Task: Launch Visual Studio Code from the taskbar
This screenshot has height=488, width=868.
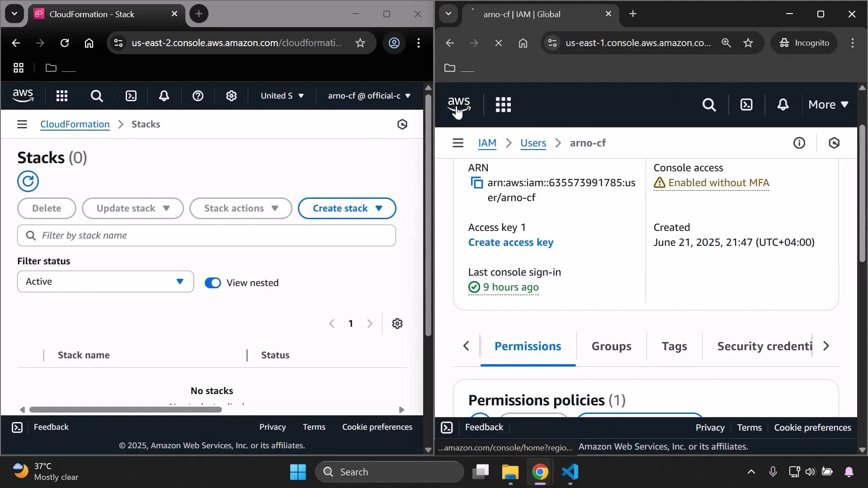Action: [570, 473]
